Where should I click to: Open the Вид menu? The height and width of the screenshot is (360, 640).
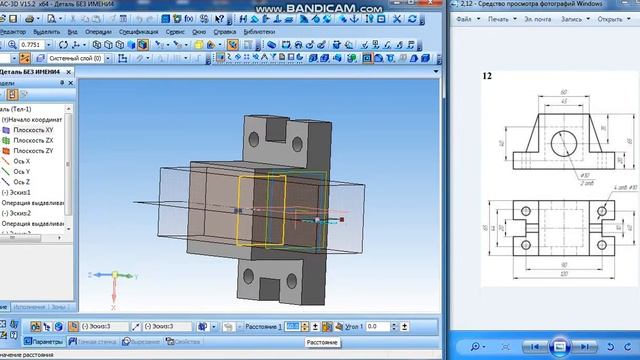72,31
